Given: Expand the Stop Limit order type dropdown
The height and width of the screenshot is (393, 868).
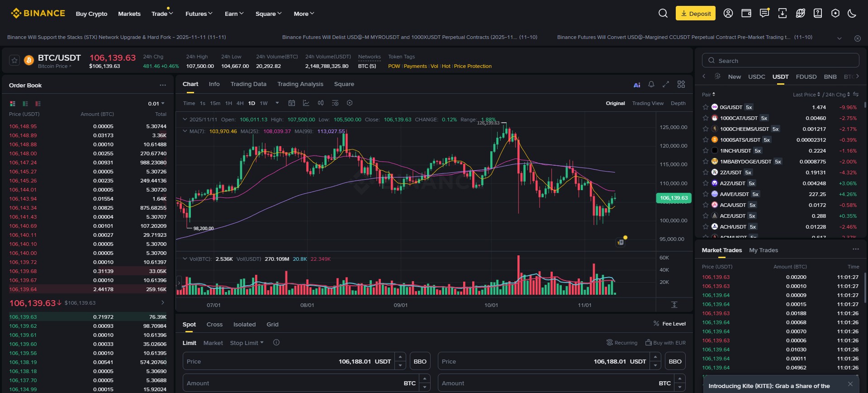Looking at the screenshot, I should coord(247,343).
